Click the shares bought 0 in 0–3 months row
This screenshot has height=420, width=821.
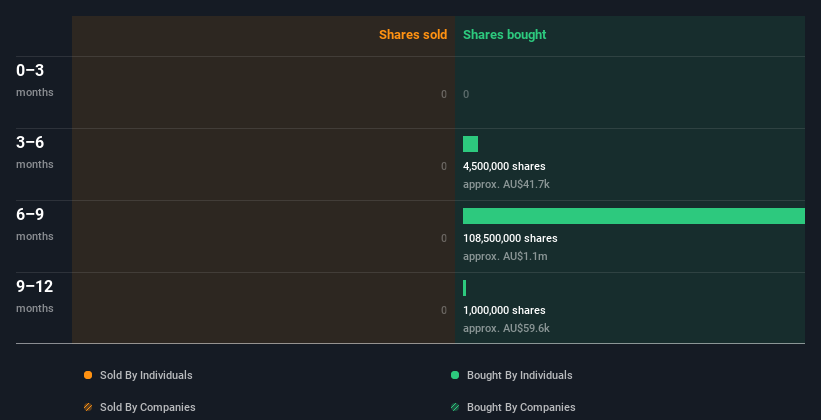tap(466, 94)
